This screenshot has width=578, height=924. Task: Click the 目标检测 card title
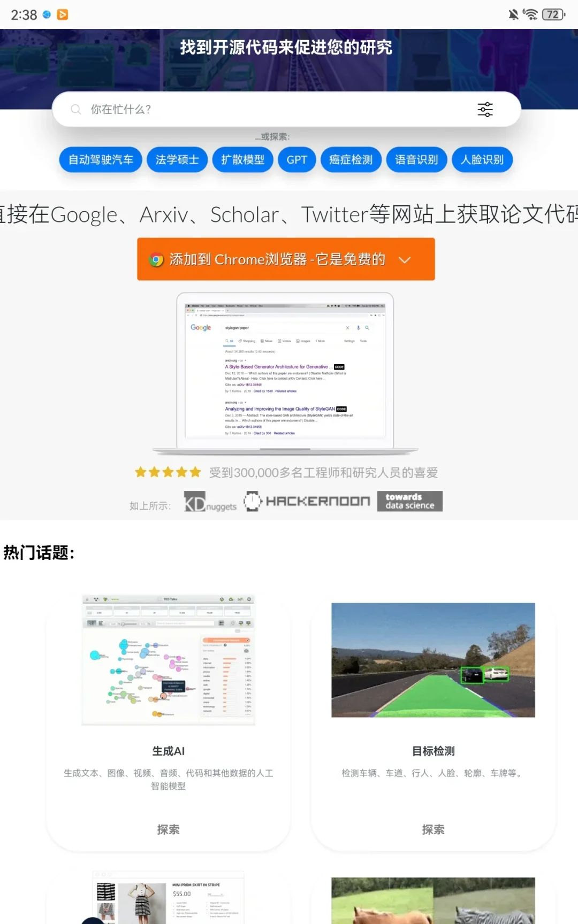[x=433, y=751]
